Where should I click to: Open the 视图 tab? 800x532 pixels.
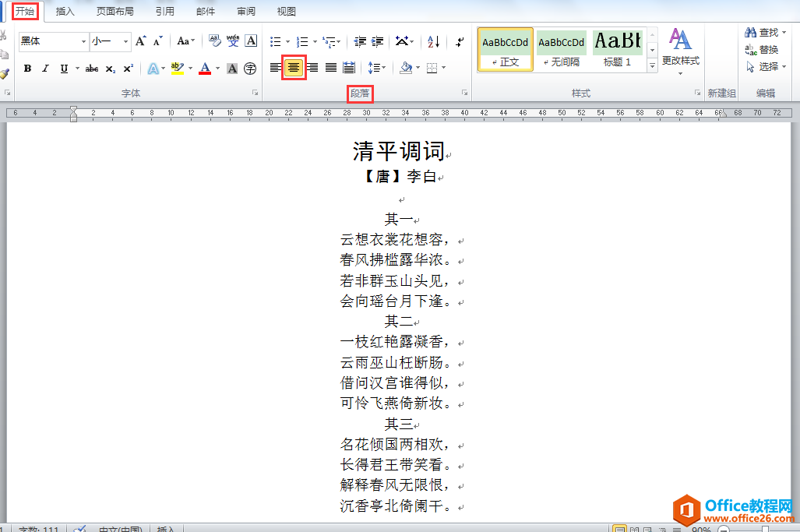[x=286, y=11]
